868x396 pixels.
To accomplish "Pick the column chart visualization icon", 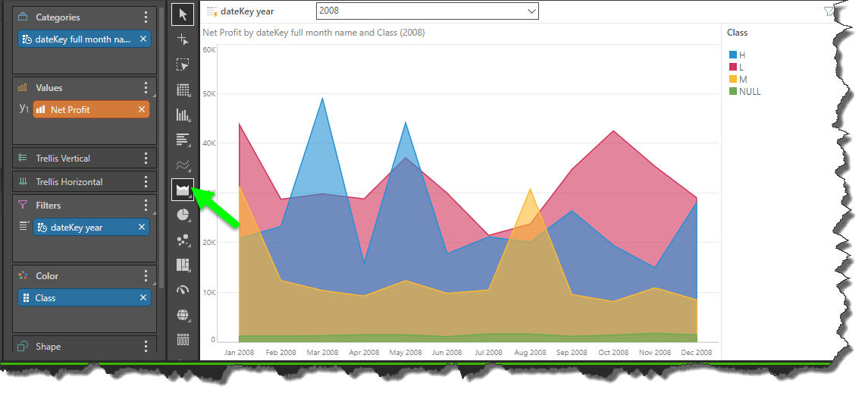I will point(182,115).
